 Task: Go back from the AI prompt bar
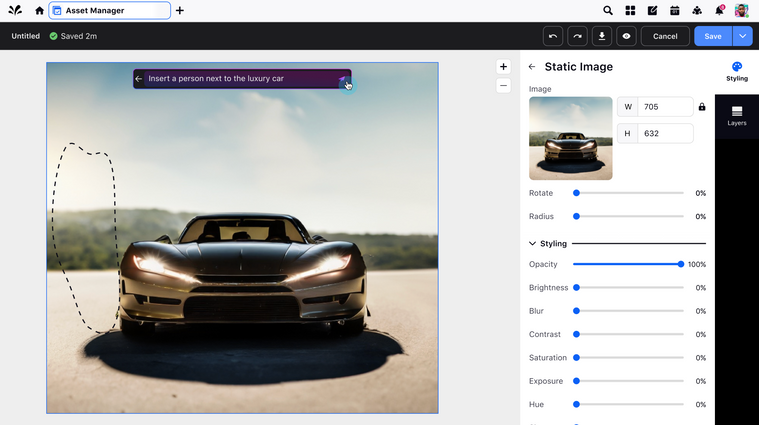pyautogui.click(x=138, y=78)
